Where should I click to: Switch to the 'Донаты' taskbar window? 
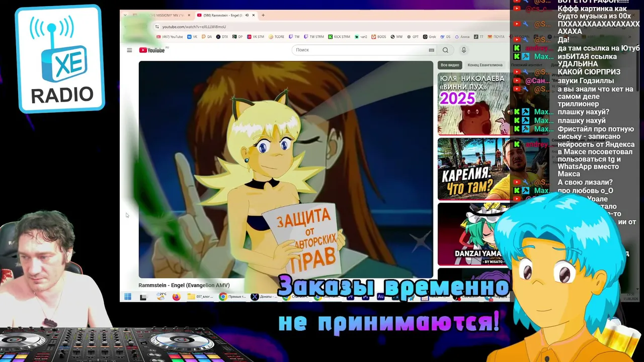[x=265, y=297]
